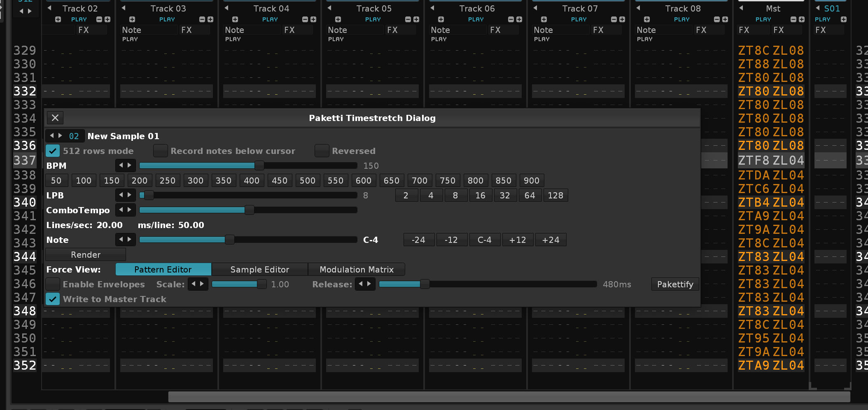This screenshot has width=868, height=410.
Task: Increase BPM with the right stepper arrow
Action: point(130,165)
